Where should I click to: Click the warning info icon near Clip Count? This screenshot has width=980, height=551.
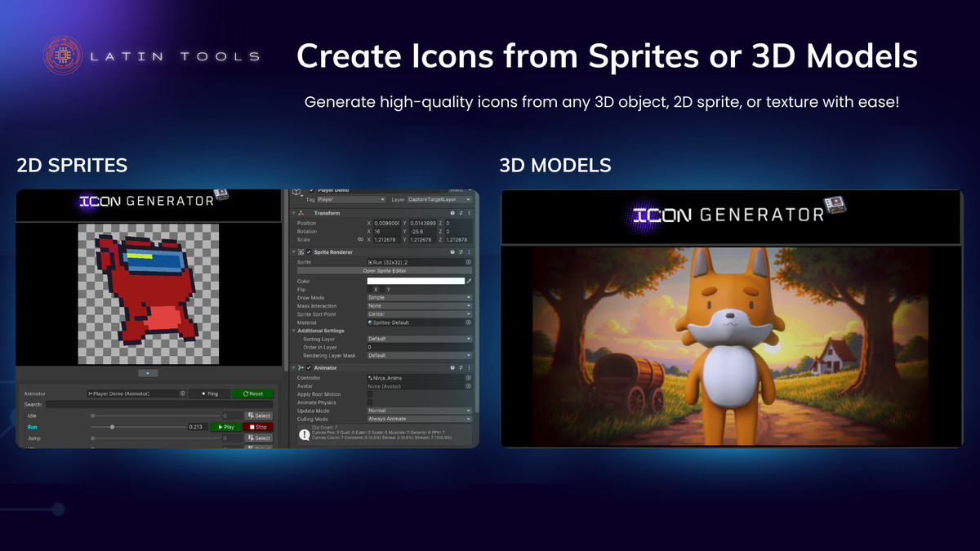tap(305, 434)
